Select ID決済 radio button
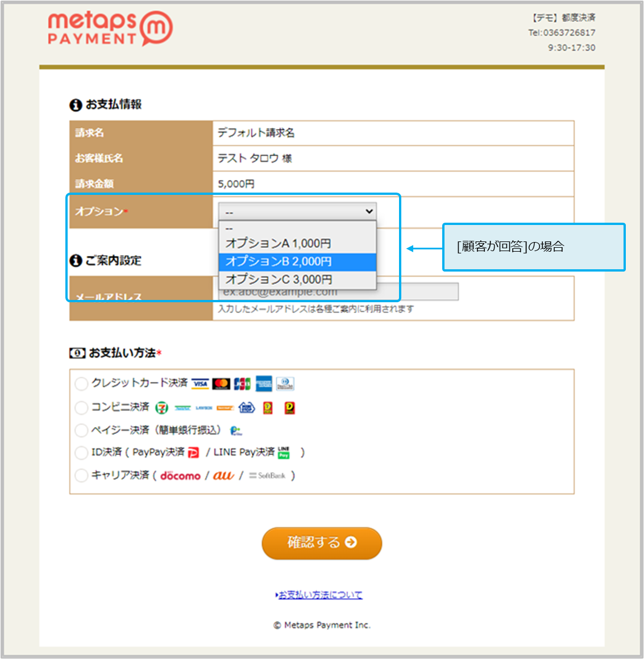Viewport: 644px width, 659px height. coord(81,453)
